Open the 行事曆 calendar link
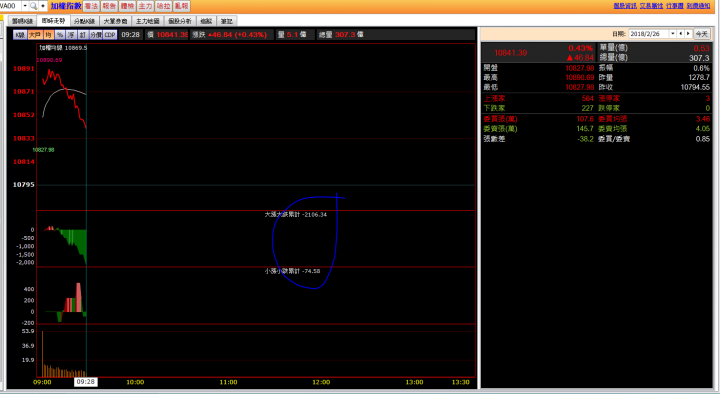The image size is (720, 394). point(675,6)
